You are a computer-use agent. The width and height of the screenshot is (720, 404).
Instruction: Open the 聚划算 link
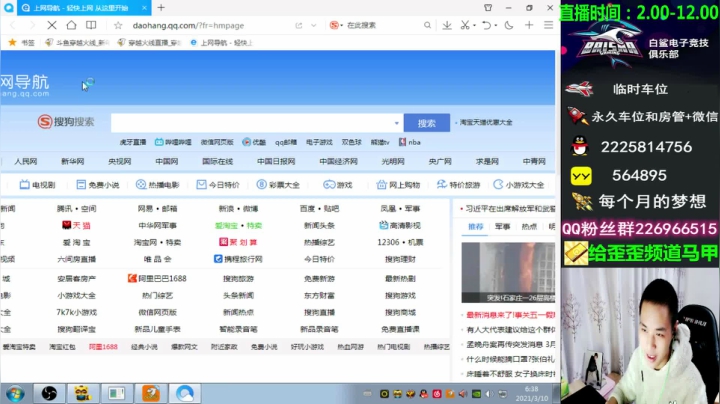click(x=238, y=242)
